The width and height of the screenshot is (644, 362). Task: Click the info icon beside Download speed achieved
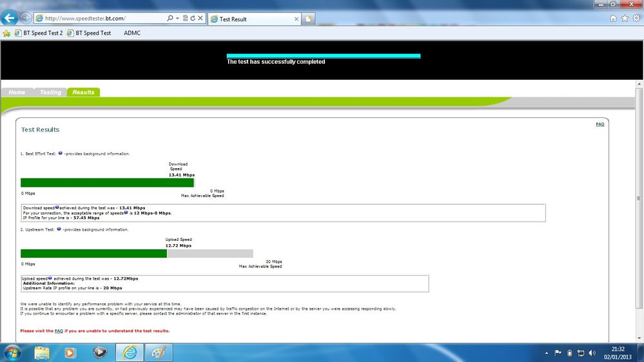(x=57, y=207)
